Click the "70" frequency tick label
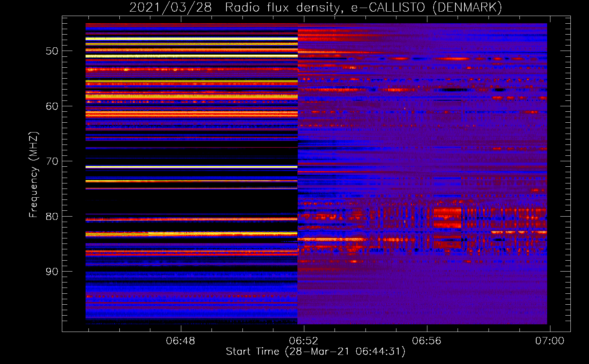Screen dimensions: 589x364 tap(52, 161)
